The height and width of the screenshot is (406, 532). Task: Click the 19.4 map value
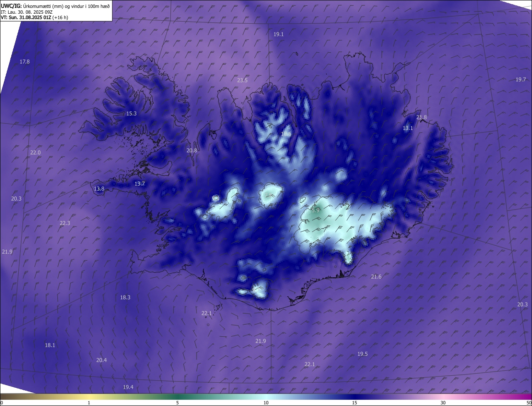click(128, 387)
